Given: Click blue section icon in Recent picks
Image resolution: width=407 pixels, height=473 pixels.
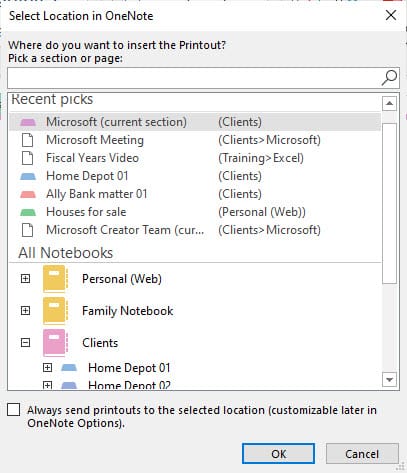Looking at the screenshot, I should [28, 176].
